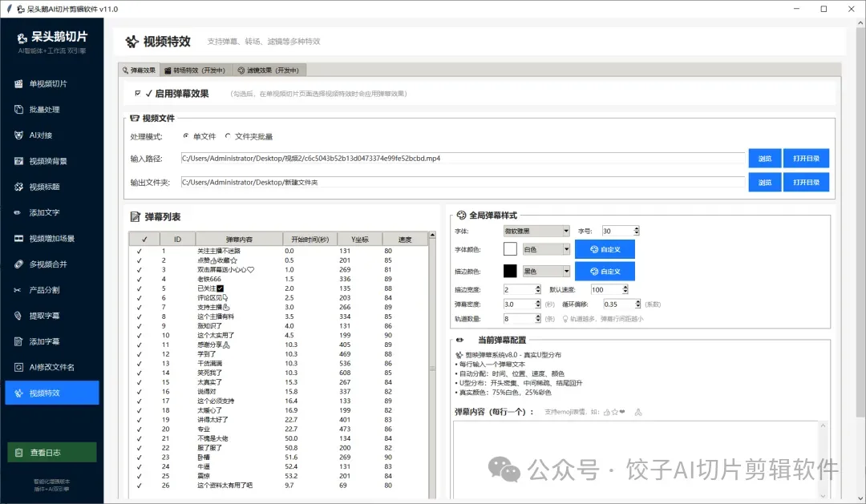The image size is (866, 504).
Task: Uncheck the 关注主播不迷路 danmaku row checkbox
Action: click(140, 251)
